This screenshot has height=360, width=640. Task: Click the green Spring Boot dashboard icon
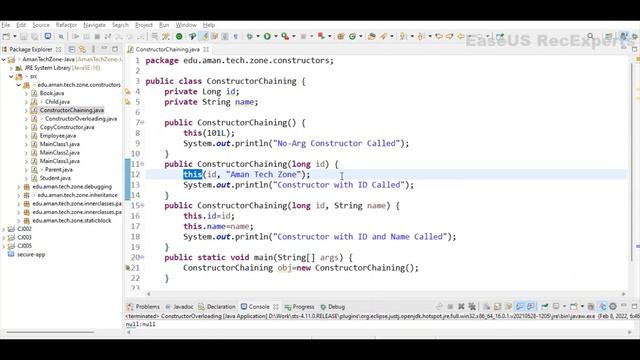coord(179,36)
